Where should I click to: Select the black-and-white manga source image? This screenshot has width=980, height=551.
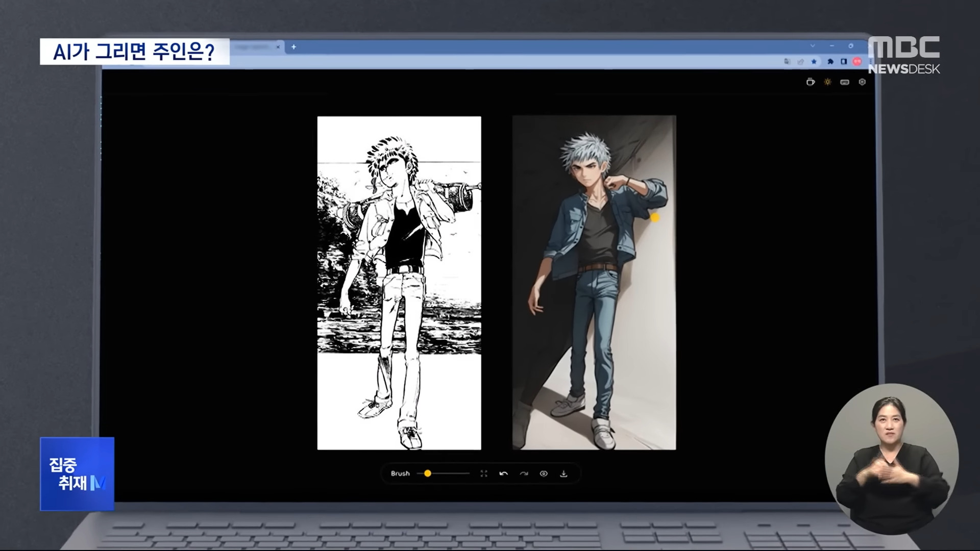point(399,283)
